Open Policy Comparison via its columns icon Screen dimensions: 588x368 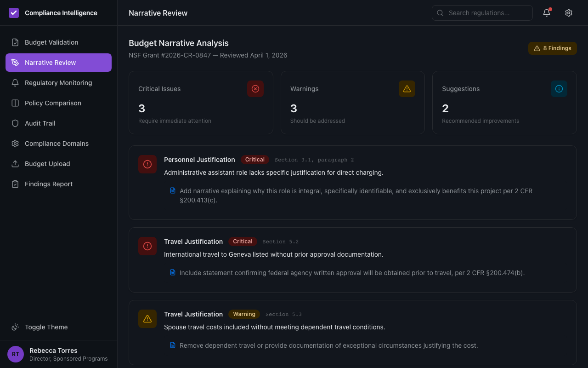[x=15, y=103]
